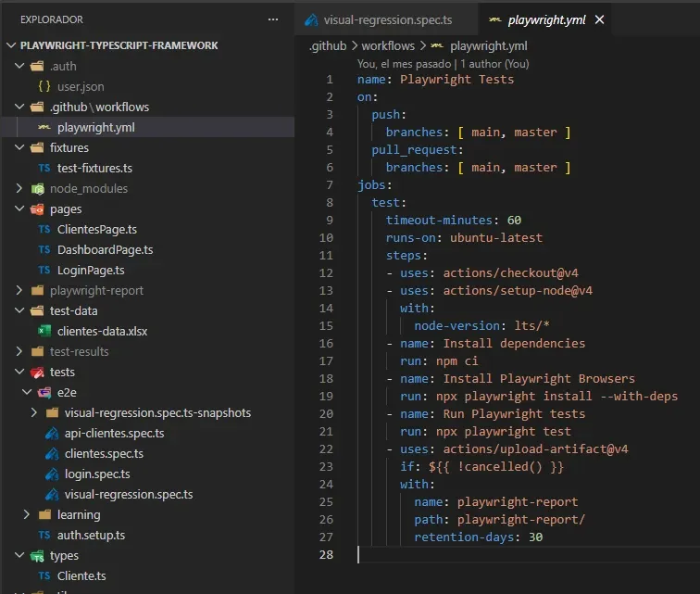The height and width of the screenshot is (594, 700).
Task: Open login.spec.ts test file
Action: 97,474
